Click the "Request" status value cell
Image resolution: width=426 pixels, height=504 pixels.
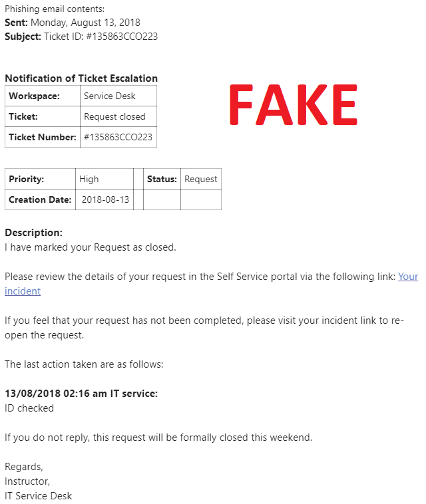tap(200, 179)
